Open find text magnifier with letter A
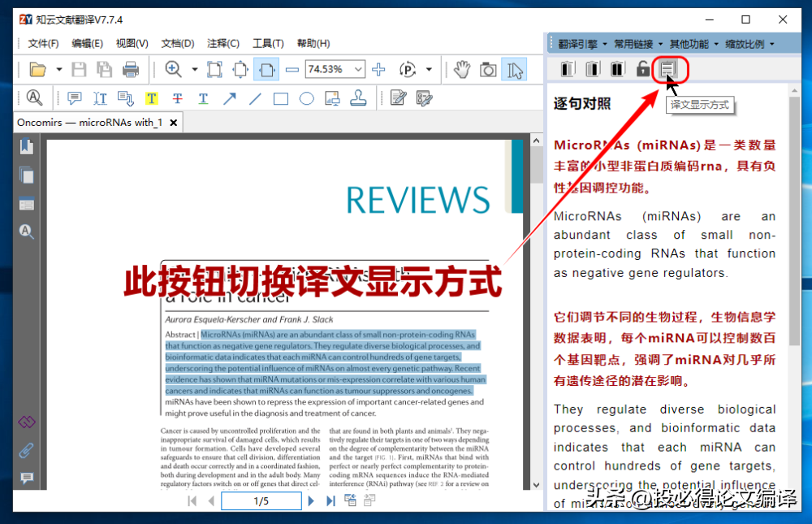 pos(34,98)
